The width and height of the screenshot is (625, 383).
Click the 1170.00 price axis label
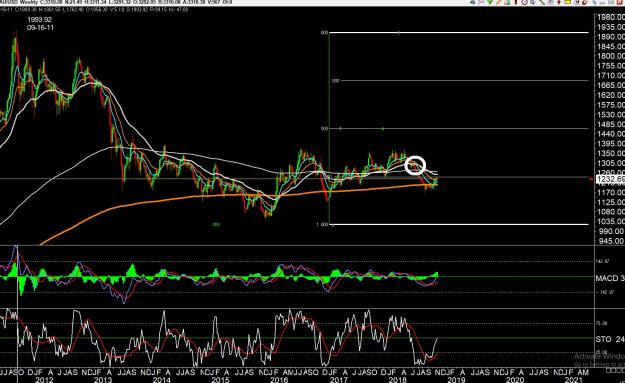pyautogui.click(x=610, y=192)
